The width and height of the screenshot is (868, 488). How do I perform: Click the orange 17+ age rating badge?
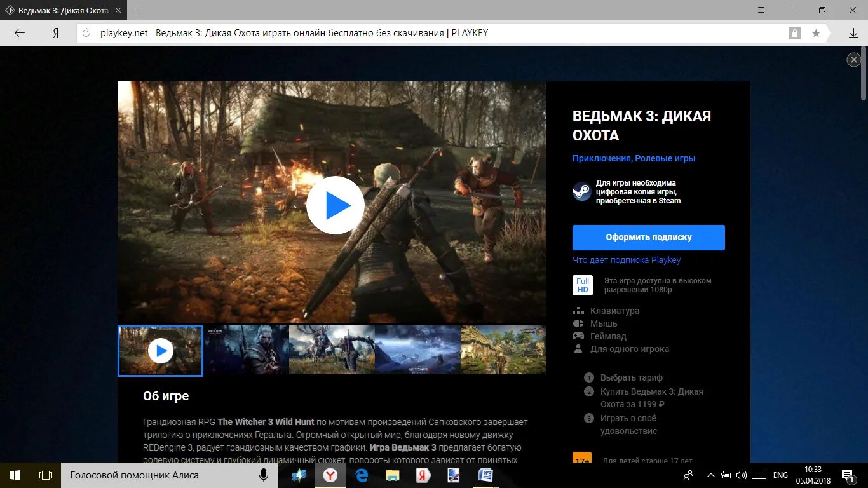582,458
